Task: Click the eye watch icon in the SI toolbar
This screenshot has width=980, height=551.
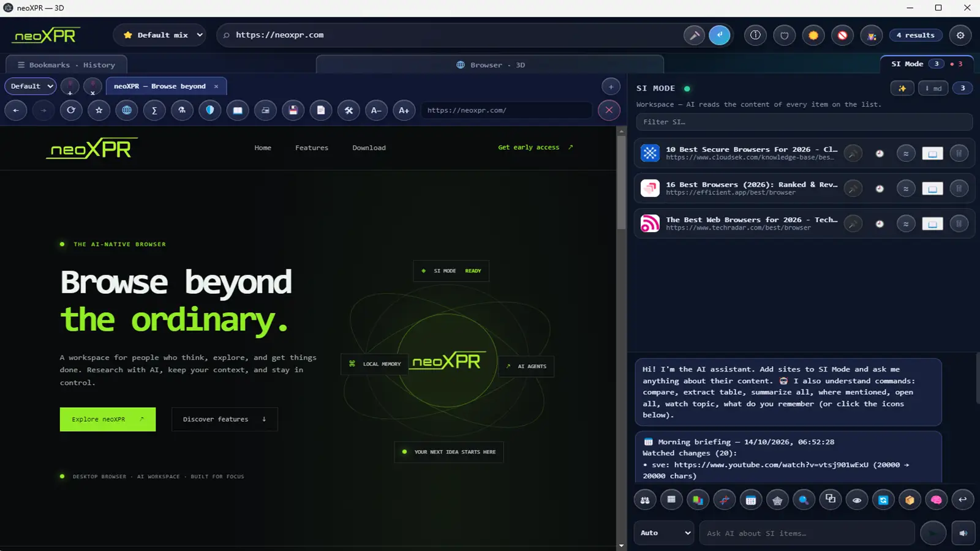Action: pos(857,500)
